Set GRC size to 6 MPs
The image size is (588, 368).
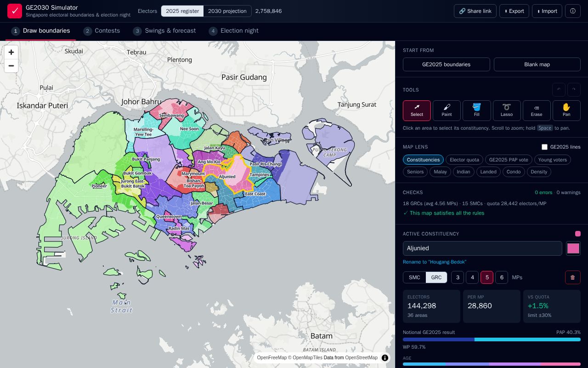tap(502, 277)
